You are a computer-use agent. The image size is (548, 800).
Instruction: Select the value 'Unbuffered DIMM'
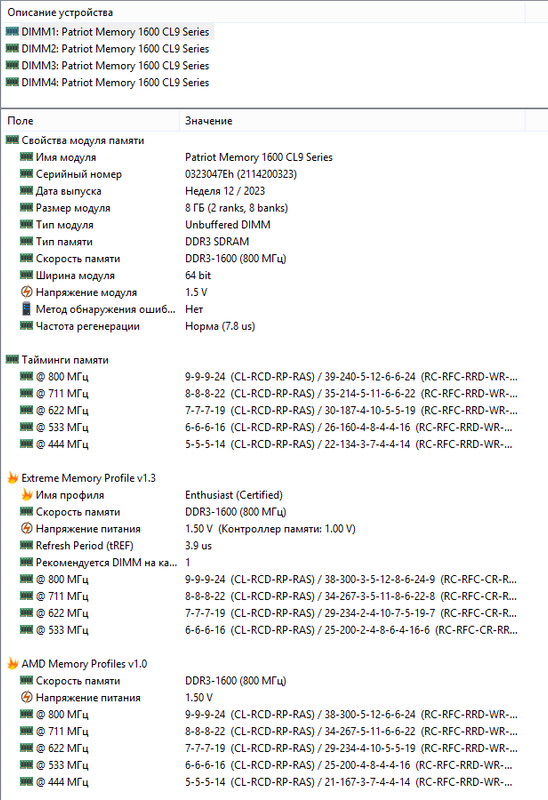coord(228,224)
